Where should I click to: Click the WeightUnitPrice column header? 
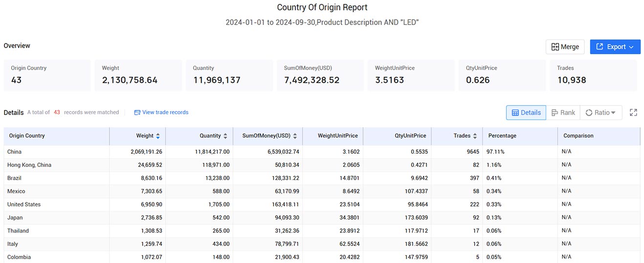(338, 136)
